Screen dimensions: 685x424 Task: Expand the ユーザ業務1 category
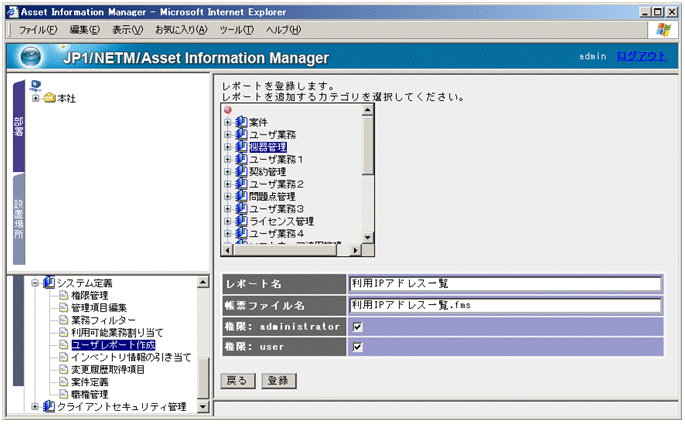pyautogui.click(x=228, y=159)
